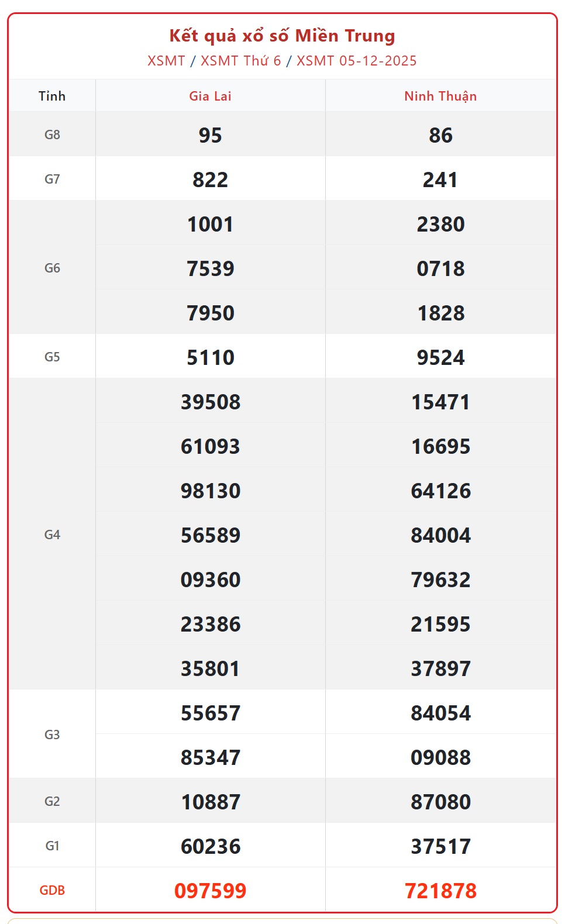
Task: Select the Gia Lai G1 number 60236
Action: point(210,846)
